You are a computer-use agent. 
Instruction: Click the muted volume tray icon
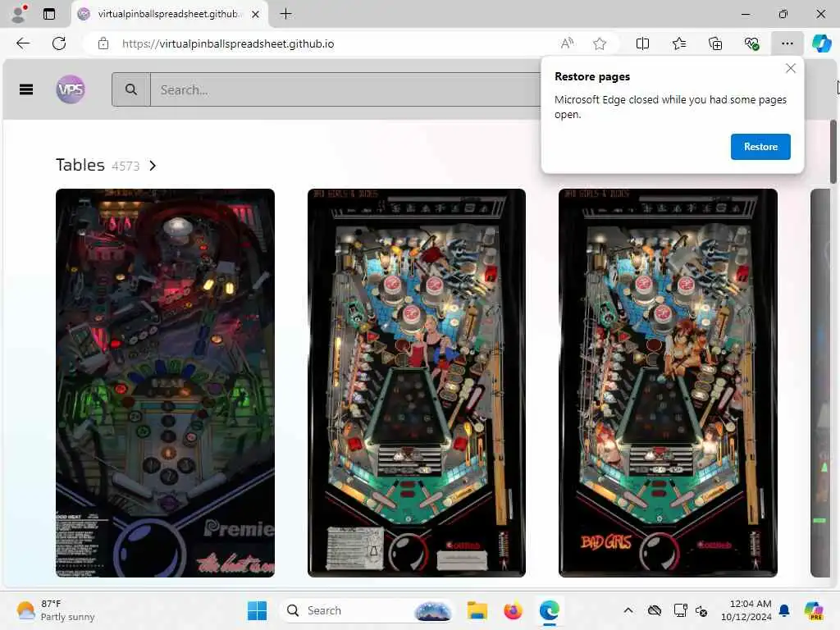point(701,610)
